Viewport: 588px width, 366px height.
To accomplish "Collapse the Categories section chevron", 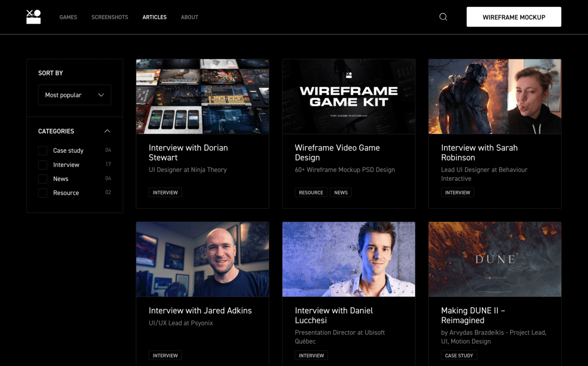I will (x=107, y=131).
